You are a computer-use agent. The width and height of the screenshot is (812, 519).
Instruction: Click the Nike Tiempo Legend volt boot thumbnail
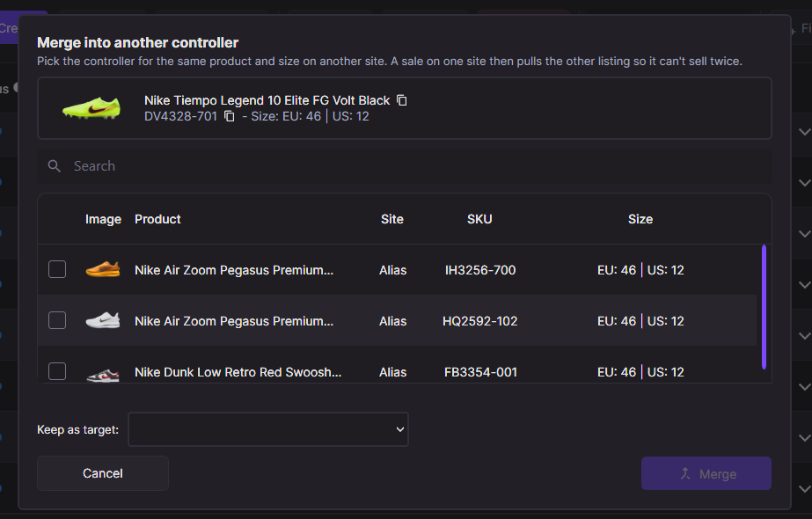91,108
